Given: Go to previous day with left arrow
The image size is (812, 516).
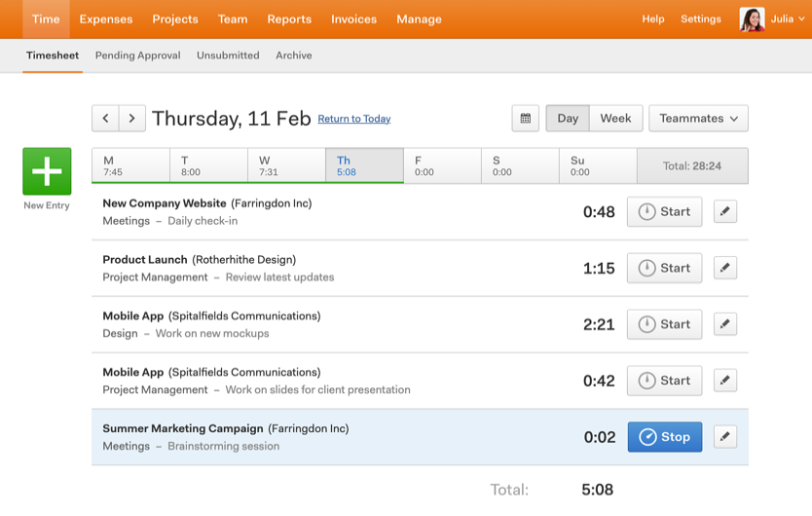Looking at the screenshot, I should (x=105, y=119).
